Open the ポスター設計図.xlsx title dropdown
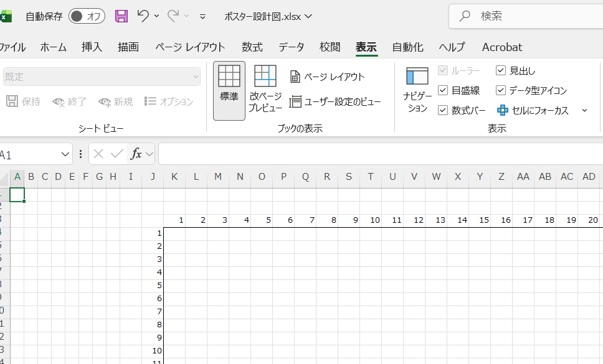 [x=309, y=17]
